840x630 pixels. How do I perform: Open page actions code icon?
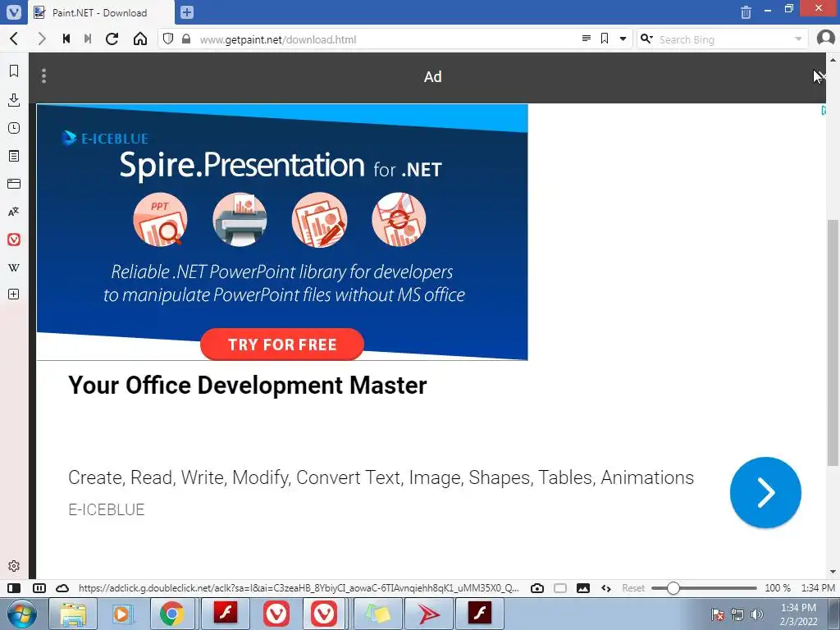[x=606, y=588]
